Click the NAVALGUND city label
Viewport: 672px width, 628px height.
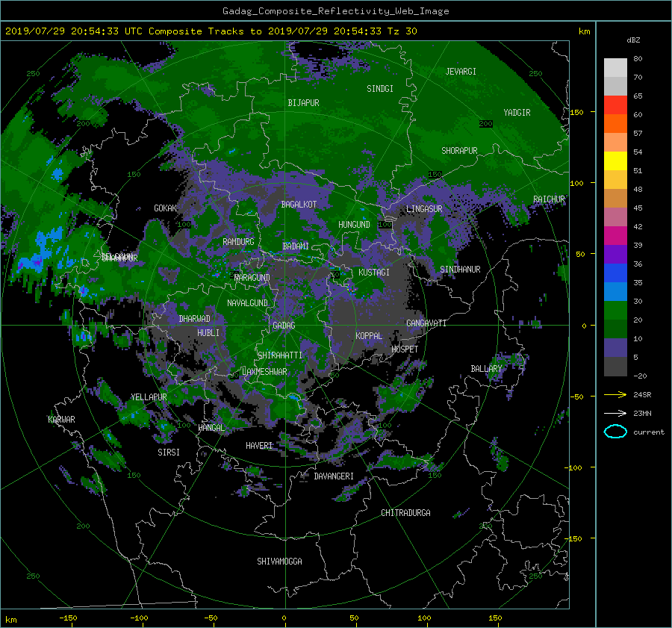pos(247,303)
